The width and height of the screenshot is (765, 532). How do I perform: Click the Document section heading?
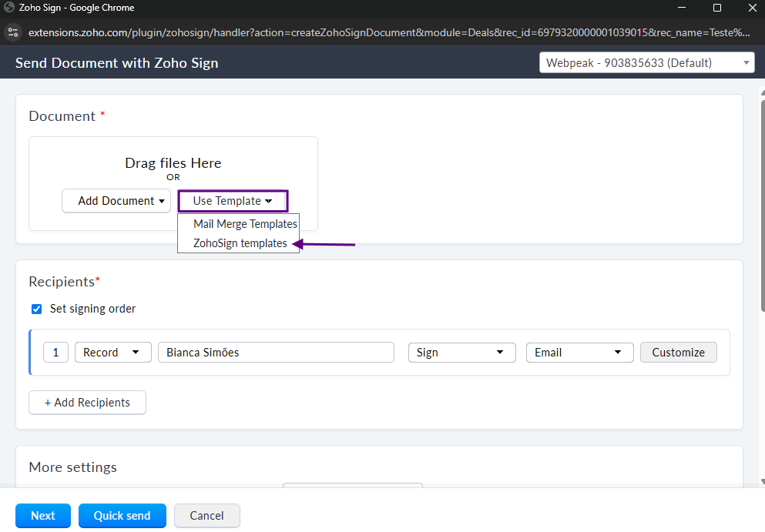tap(62, 116)
